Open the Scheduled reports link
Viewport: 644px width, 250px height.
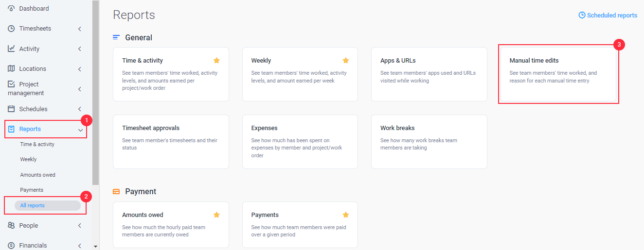click(608, 15)
